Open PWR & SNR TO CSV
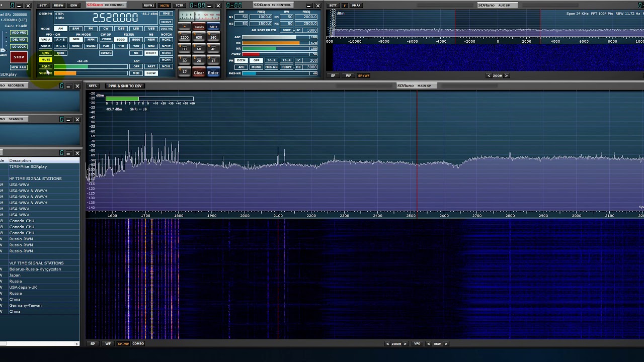The width and height of the screenshot is (644, 362). pyautogui.click(x=125, y=86)
